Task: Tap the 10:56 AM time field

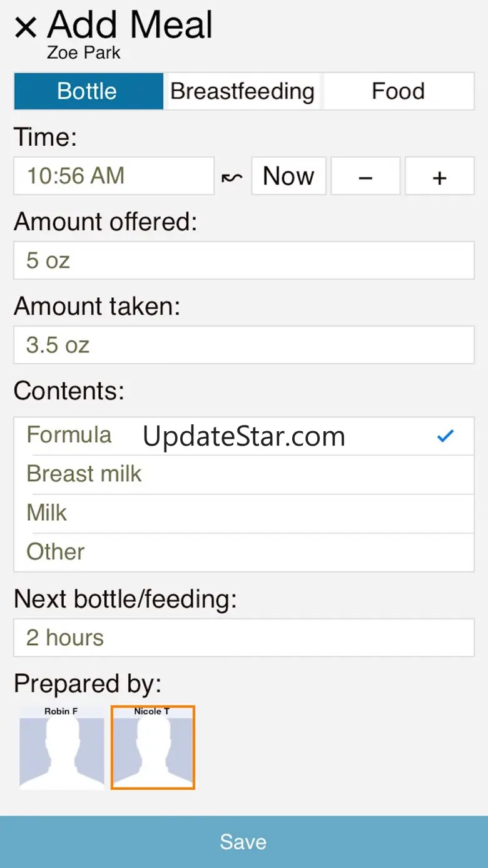Action: (x=114, y=176)
